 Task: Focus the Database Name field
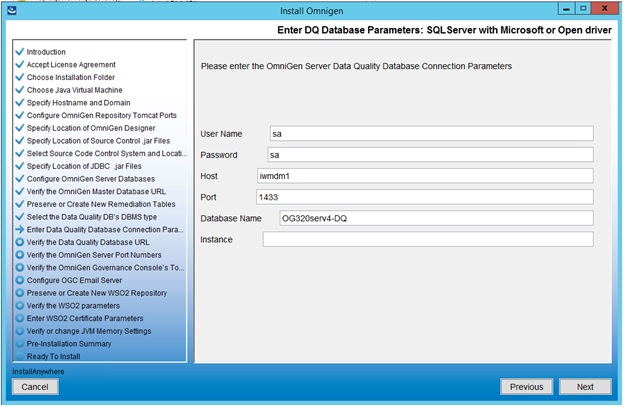436,218
